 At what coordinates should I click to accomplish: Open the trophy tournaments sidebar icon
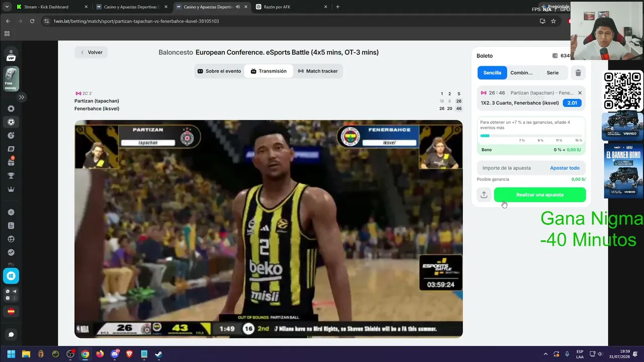click(x=11, y=176)
